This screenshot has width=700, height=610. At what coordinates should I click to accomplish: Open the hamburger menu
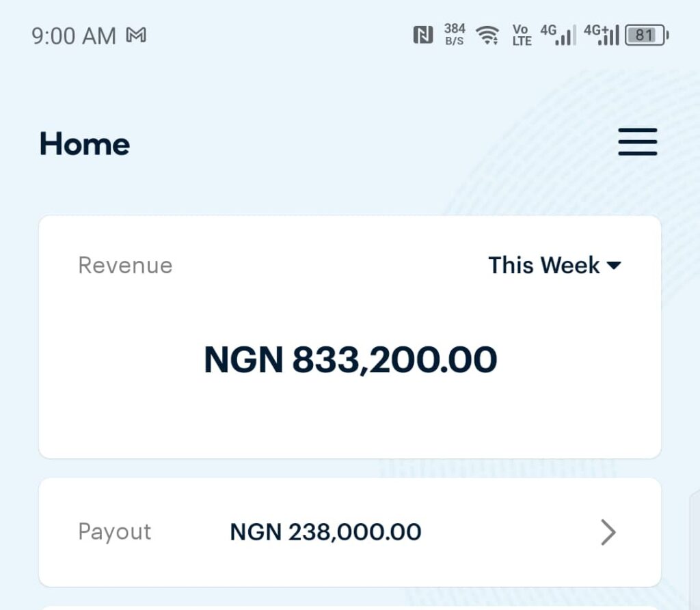pyautogui.click(x=637, y=142)
